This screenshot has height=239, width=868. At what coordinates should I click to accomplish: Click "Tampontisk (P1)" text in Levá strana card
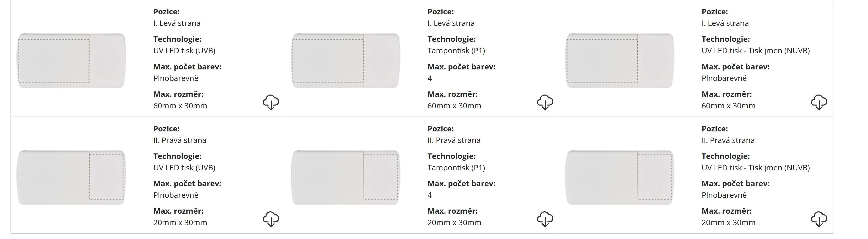pyautogui.click(x=456, y=50)
